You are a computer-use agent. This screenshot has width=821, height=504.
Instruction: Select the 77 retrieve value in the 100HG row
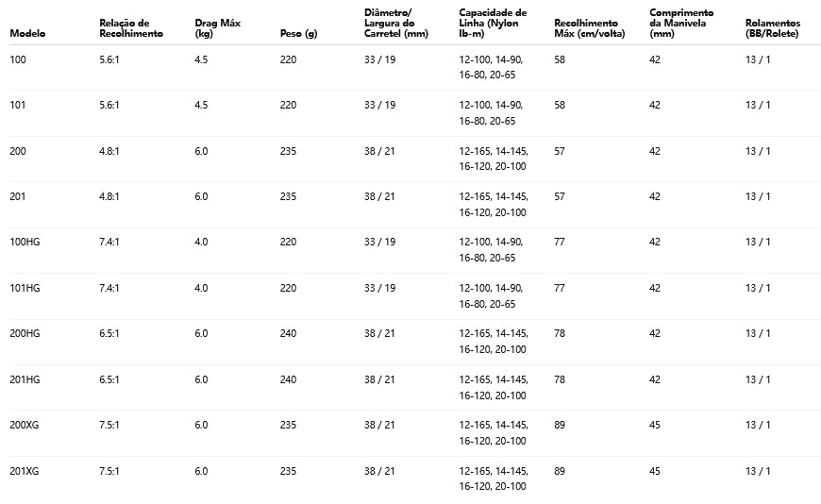[x=560, y=242]
